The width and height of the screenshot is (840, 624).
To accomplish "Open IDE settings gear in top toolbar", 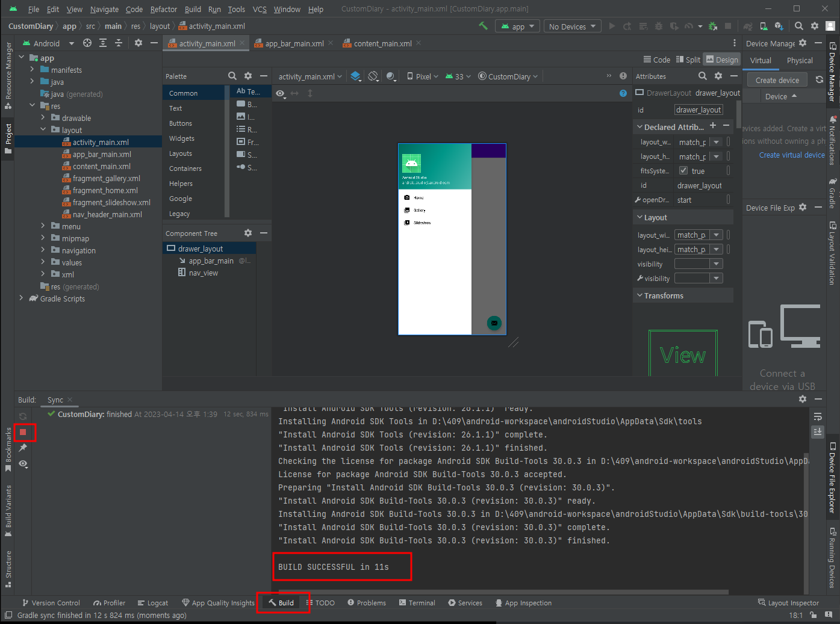I will pos(815,26).
